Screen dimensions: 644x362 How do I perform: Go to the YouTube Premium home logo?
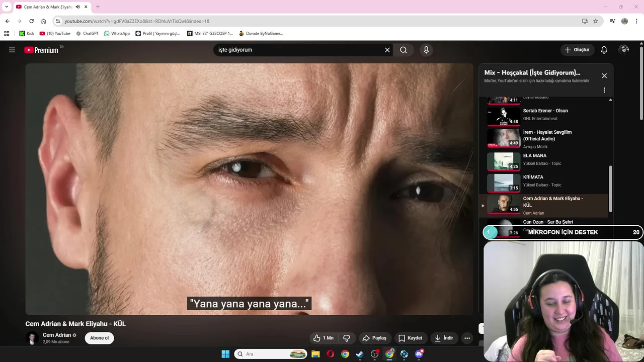pos(41,50)
